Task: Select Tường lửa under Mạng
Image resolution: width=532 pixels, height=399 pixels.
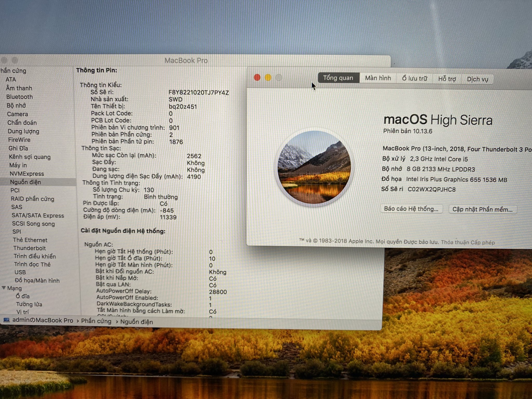Action: (29, 304)
